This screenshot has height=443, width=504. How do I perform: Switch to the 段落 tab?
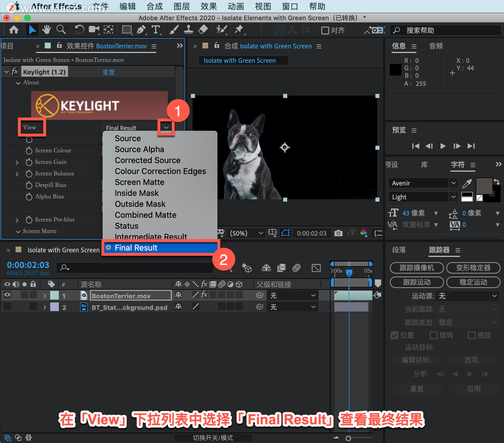[x=399, y=250]
